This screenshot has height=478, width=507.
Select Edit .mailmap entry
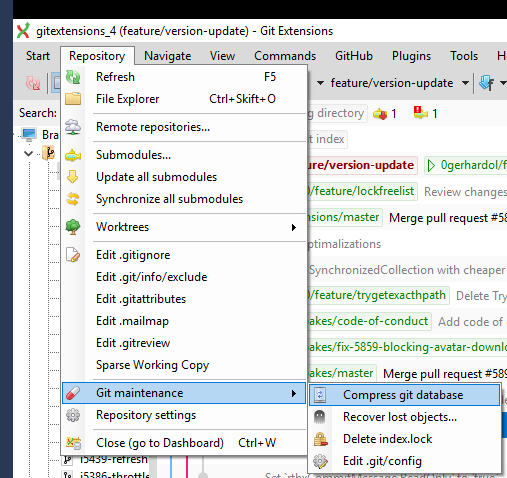184,321
